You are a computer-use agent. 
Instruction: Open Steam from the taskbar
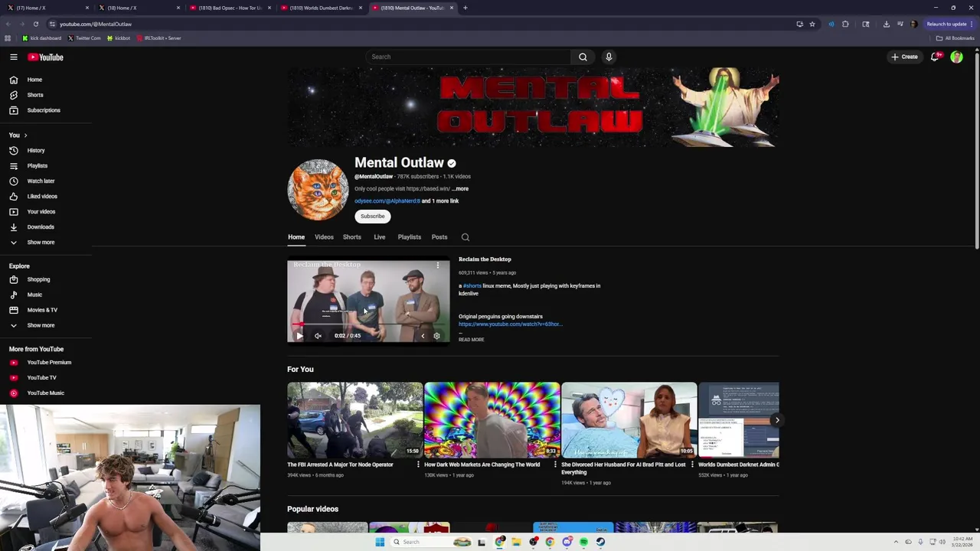600,542
